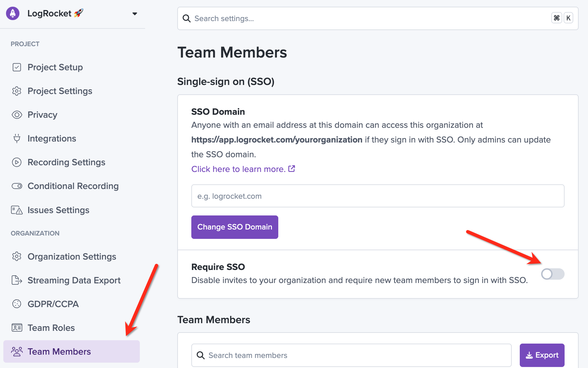Click the Organization Settings gear icon

coord(17,257)
